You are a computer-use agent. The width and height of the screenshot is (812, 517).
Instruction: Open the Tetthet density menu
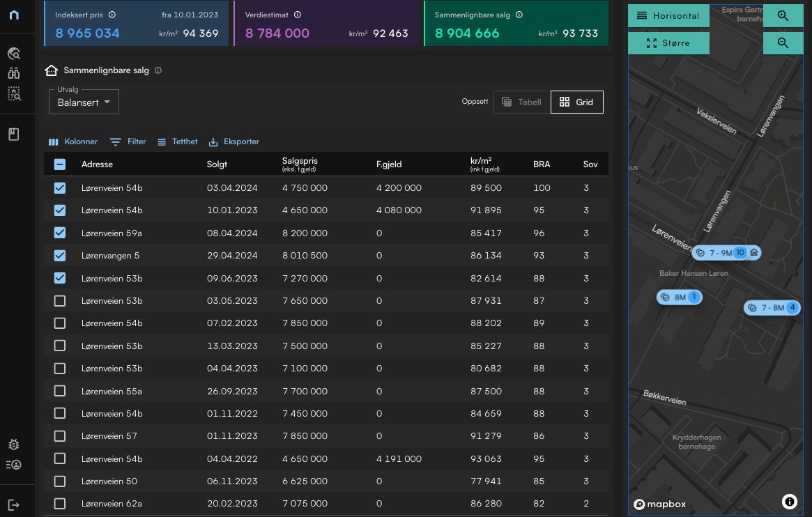click(x=177, y=141)
